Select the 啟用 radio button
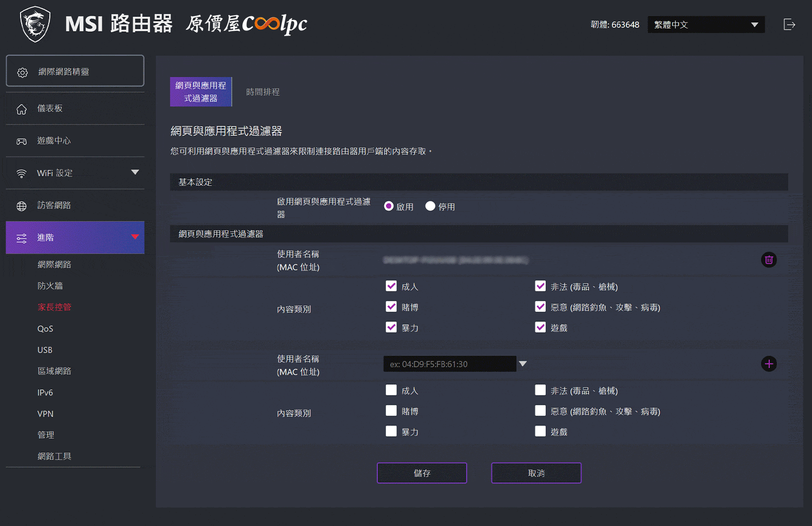Viewport: 812px width, 526px height. [x=389, y=206]
